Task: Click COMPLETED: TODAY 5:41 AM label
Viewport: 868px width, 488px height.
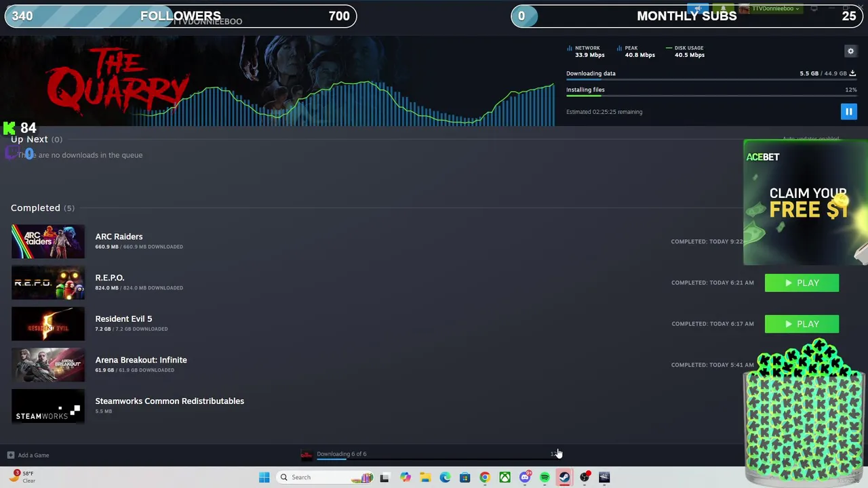Action: (713, 365)
